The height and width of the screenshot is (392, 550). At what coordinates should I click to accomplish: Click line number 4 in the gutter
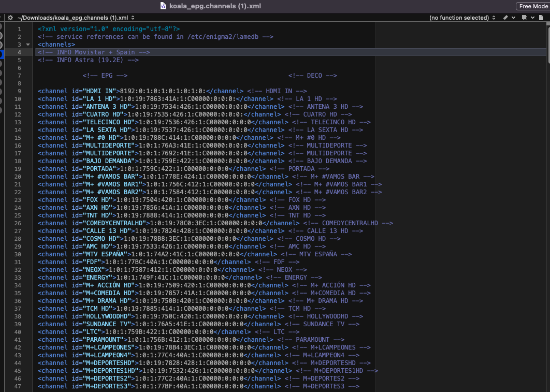click(19, 52)
